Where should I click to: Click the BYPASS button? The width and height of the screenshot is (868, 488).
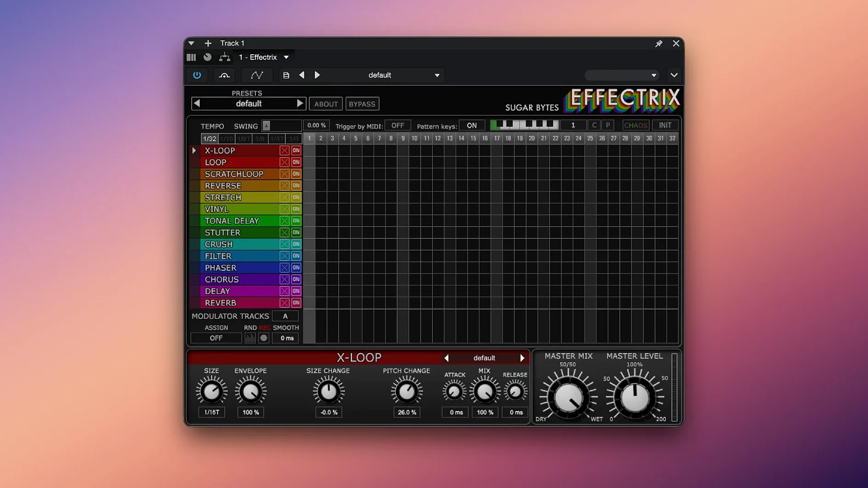point(362,104)
